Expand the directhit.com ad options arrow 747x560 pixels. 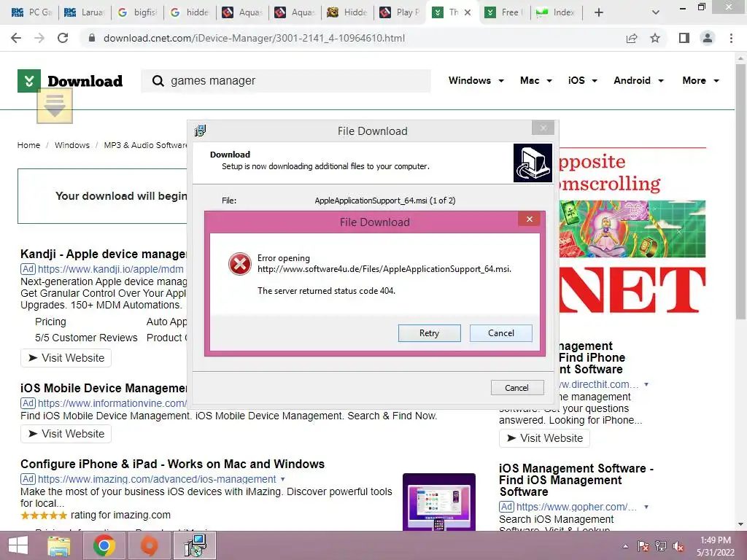[x=646, y=384]
